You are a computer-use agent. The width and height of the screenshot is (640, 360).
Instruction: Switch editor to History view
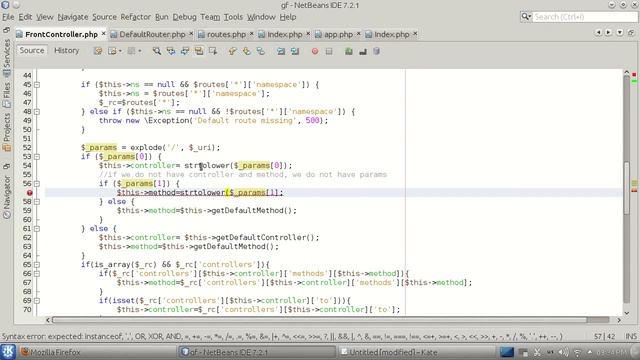tap(67, 50)
